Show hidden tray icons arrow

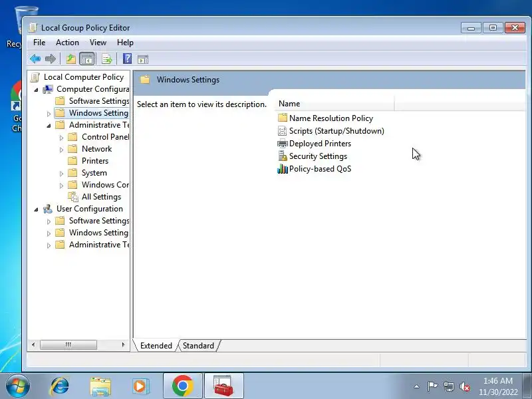[417, 386]
